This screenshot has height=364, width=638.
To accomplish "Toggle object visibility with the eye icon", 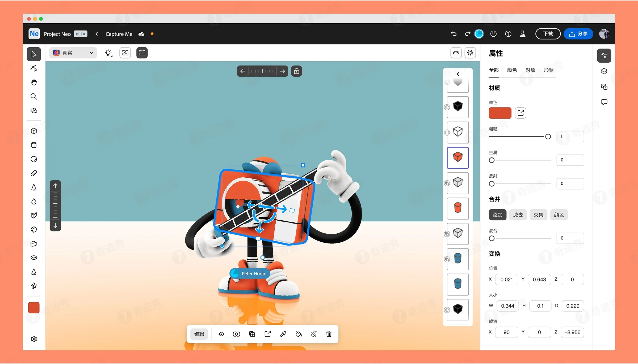I will pyautogui.click(x=221, y=334).
